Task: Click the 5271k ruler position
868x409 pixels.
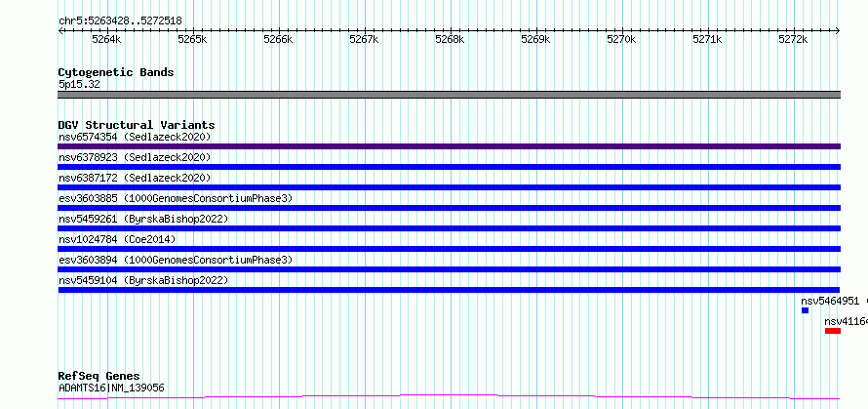Action: pos(707,40)
